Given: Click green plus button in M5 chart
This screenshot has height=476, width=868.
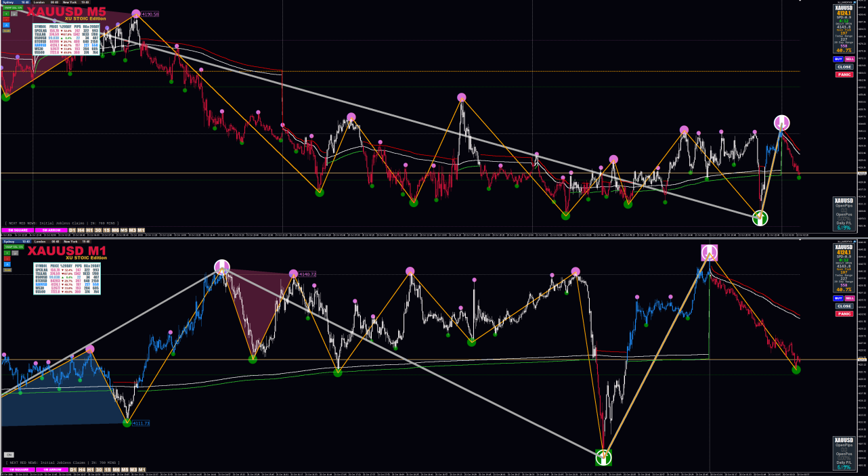Looking at the screenshot, I should point(6,13).
